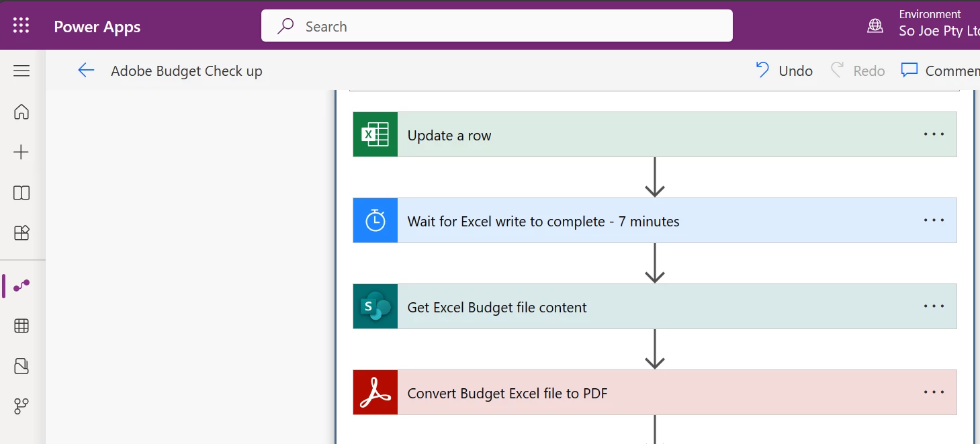Expand Get Excel Budget file content action
The image size is (980, 444).
pyautogui.click(x=654, y=306)
